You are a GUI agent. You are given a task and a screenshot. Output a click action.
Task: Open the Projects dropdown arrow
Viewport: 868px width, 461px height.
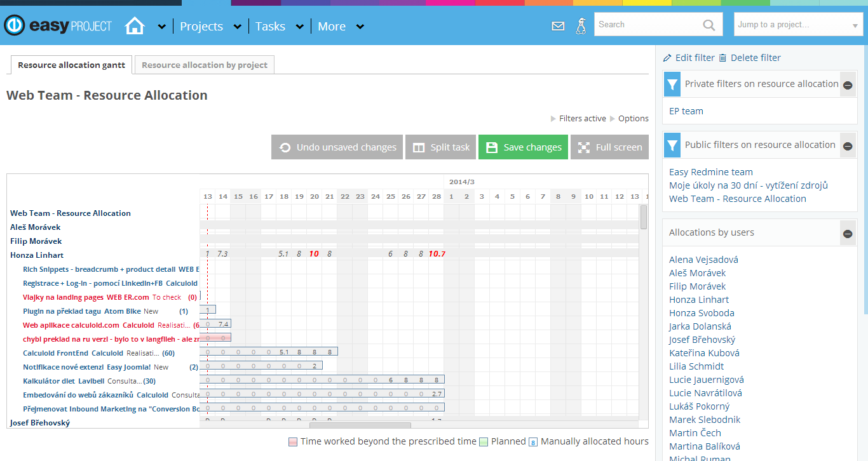click(x=238, y=27)
